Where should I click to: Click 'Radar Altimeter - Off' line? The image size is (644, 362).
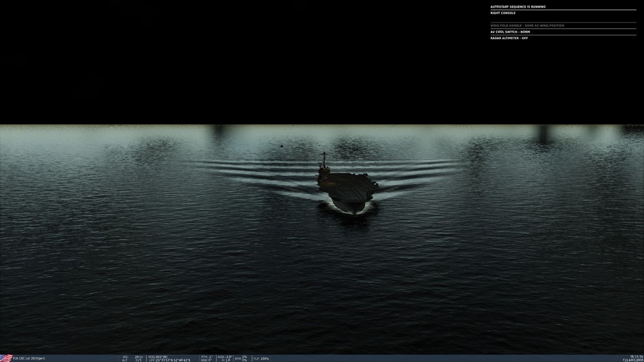(509, 38)
